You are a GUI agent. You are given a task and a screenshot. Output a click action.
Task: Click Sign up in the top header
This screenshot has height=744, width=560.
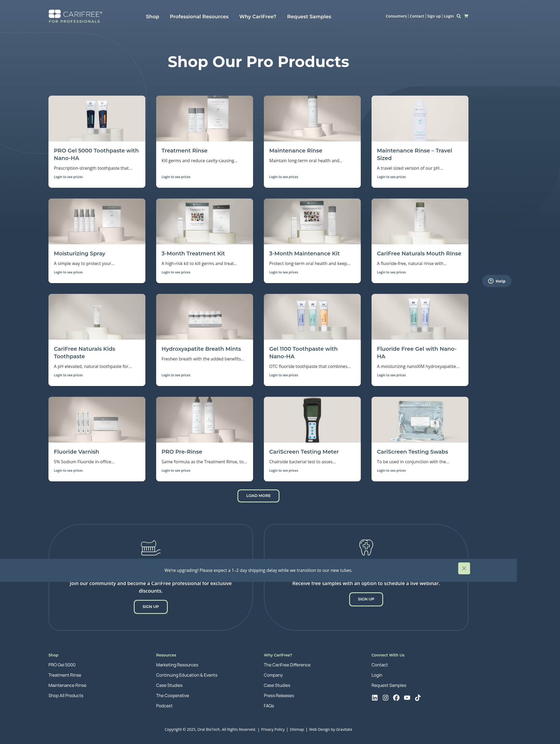pyautogui.click(x=434, y=16)
